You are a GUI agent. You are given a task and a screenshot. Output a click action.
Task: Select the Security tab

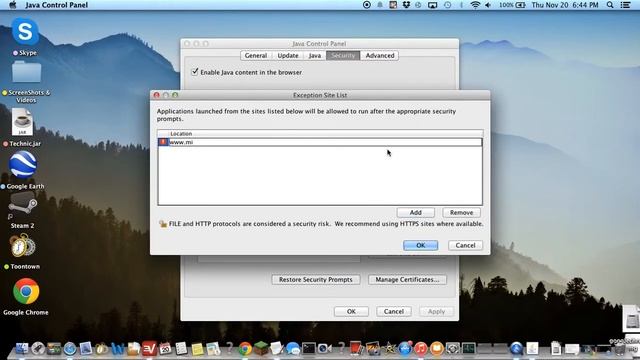coord(343,56)
